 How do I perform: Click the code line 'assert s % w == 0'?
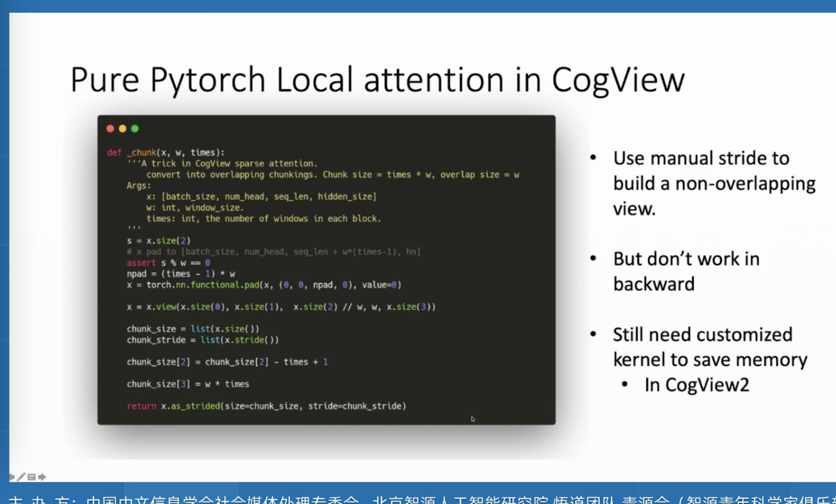(x=168, y=263)
